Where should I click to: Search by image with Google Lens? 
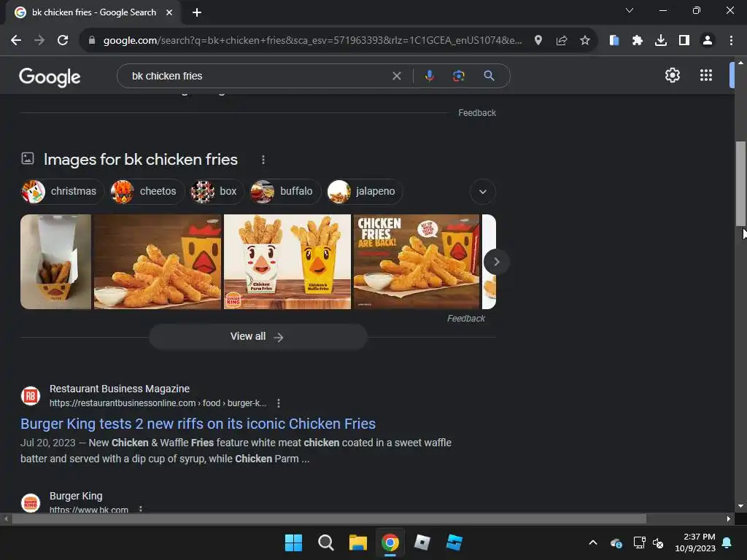pyautogui.click(x=458, y=76)
